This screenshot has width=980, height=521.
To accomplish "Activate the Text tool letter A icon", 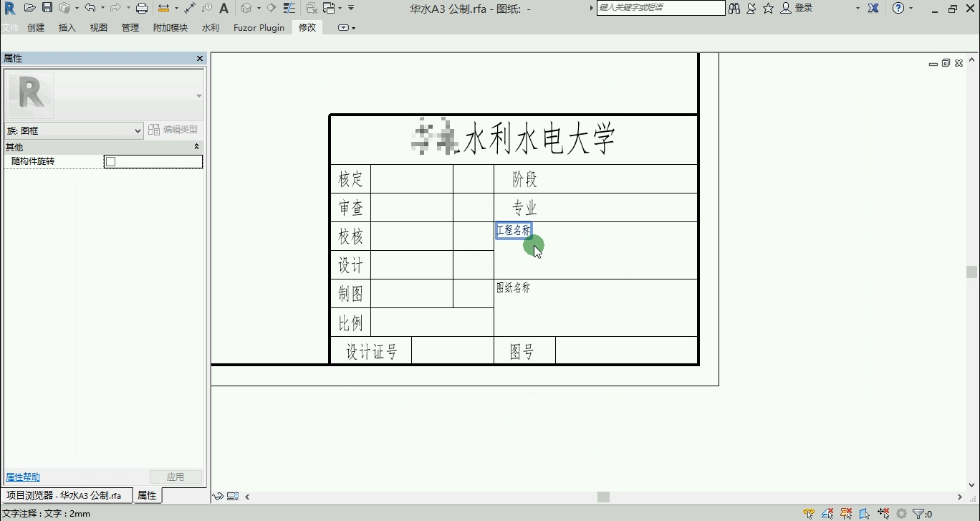I will pyautogui.click(x=224, y=8).
